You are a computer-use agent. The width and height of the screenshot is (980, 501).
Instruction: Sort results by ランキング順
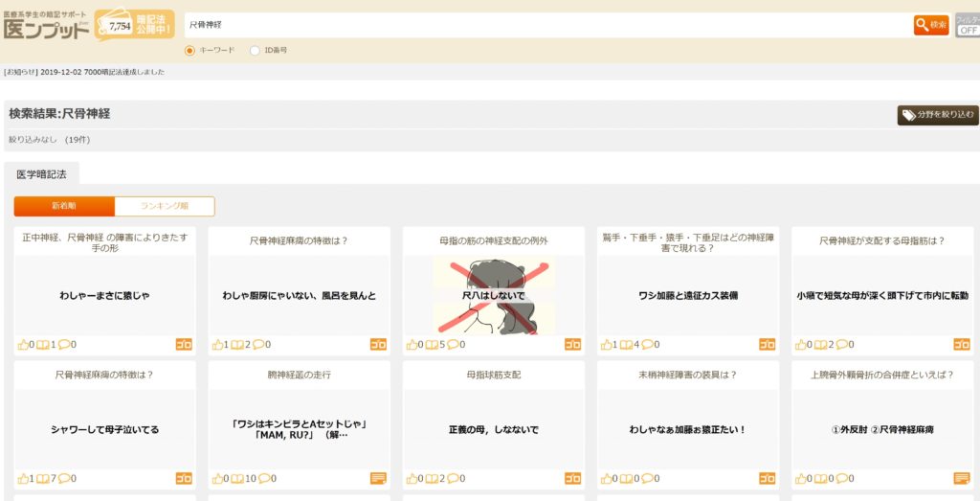click(x=165, y=206)
